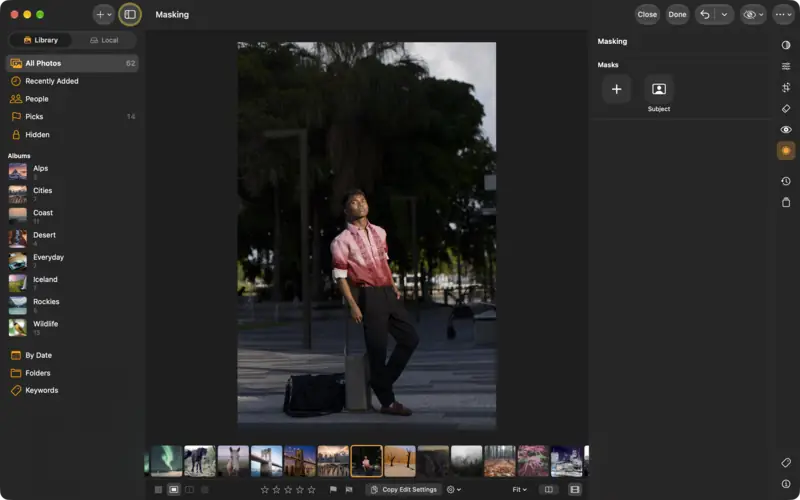Select the Crop tool in right toolbar

pyautogui.click(x=786, y=87)
